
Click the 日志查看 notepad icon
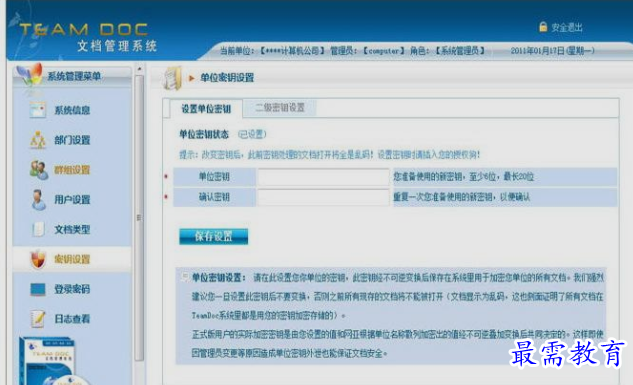tap(38, 319)
